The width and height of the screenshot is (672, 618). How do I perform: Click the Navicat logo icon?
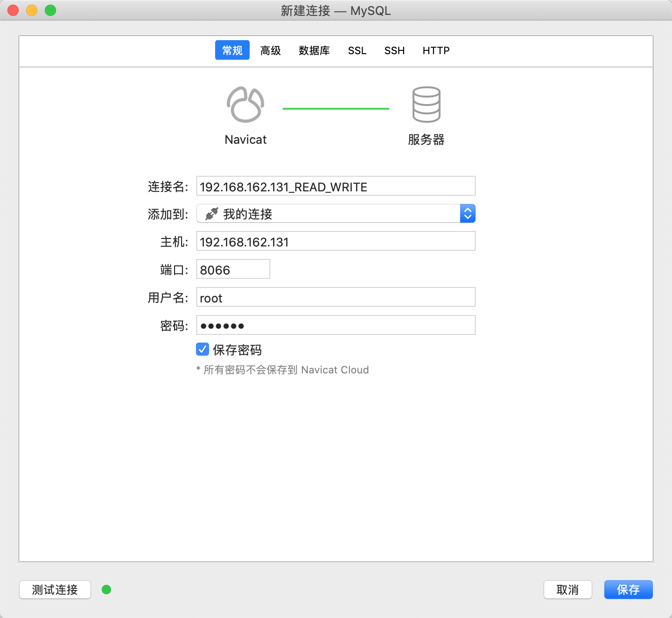click(245, 105)
